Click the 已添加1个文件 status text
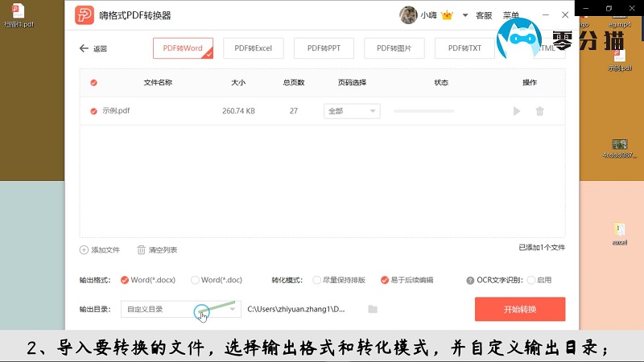Screen dimensions: 644x362 (x=542, y=248)
